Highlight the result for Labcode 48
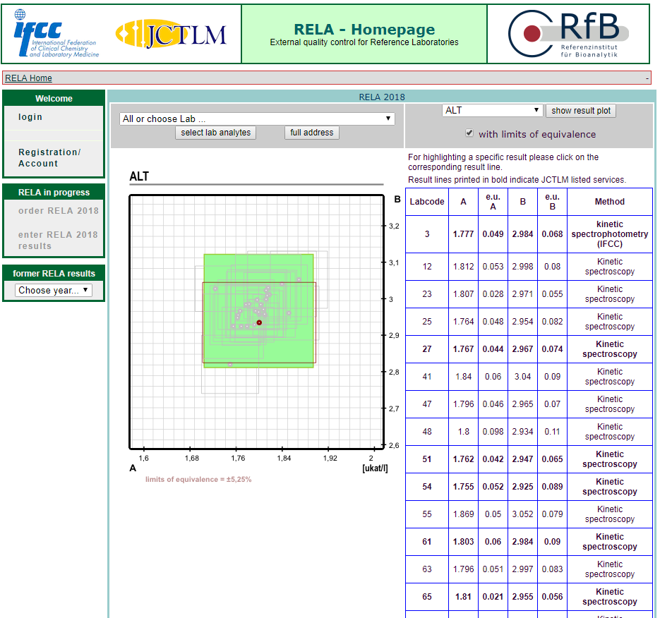 [x=529, y=431]
